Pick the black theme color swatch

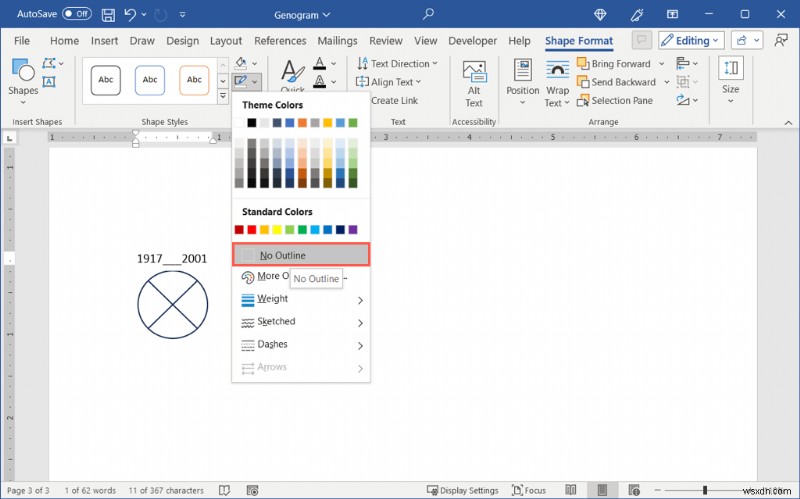coord(252,122)
